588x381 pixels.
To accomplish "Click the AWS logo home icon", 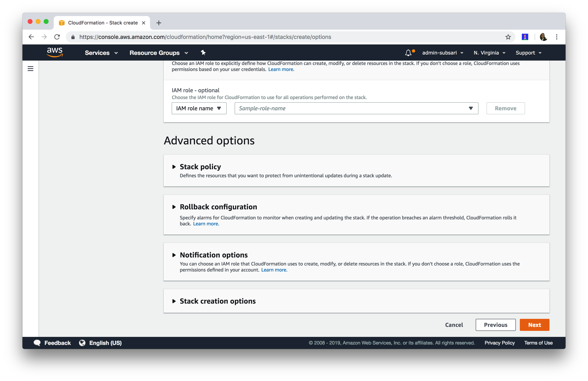I will (55, 52).
